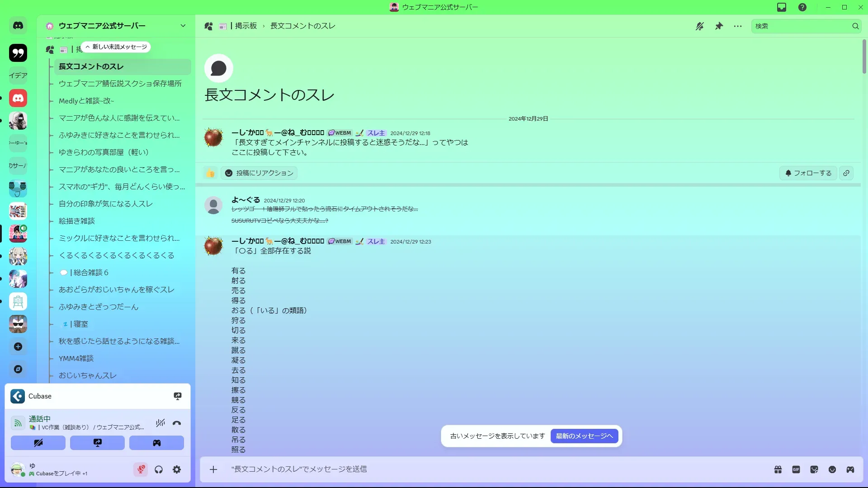Open the sticker picker
Image resolution: width=868 pixels, height=488 pixels.
coord(814,469)
